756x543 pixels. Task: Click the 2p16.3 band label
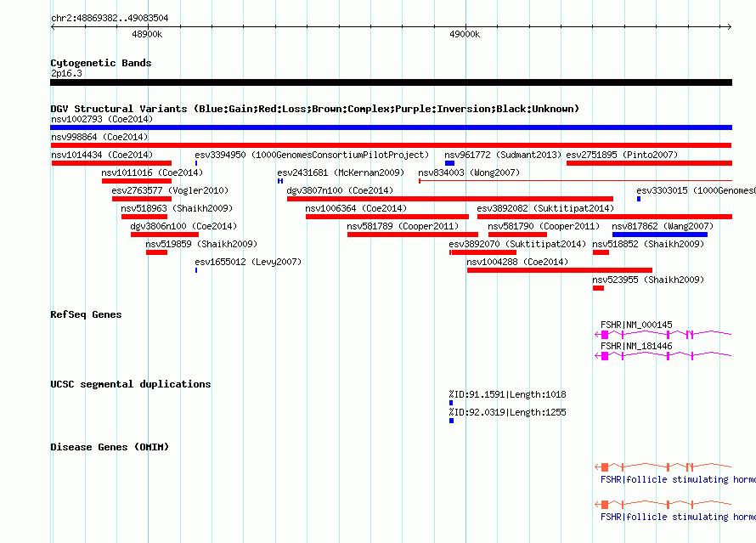[x=66, y=73]
